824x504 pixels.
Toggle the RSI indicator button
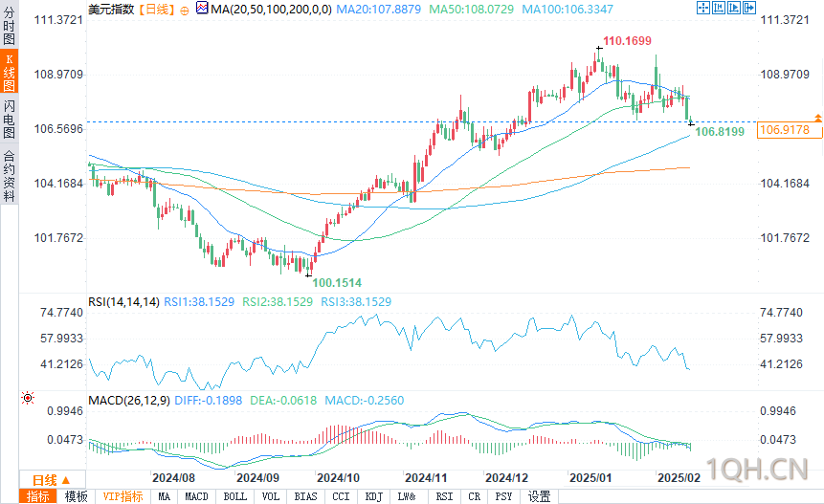444,496
